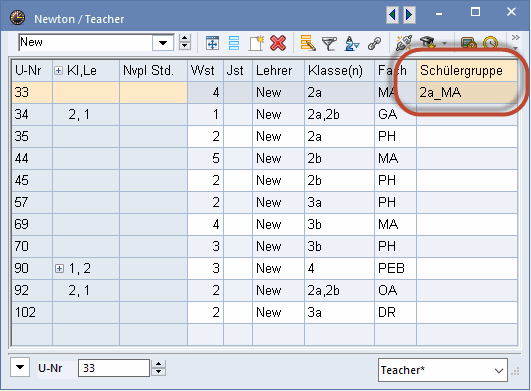
Task: Click the A-Z sort icon
Action: click(352, 44)
